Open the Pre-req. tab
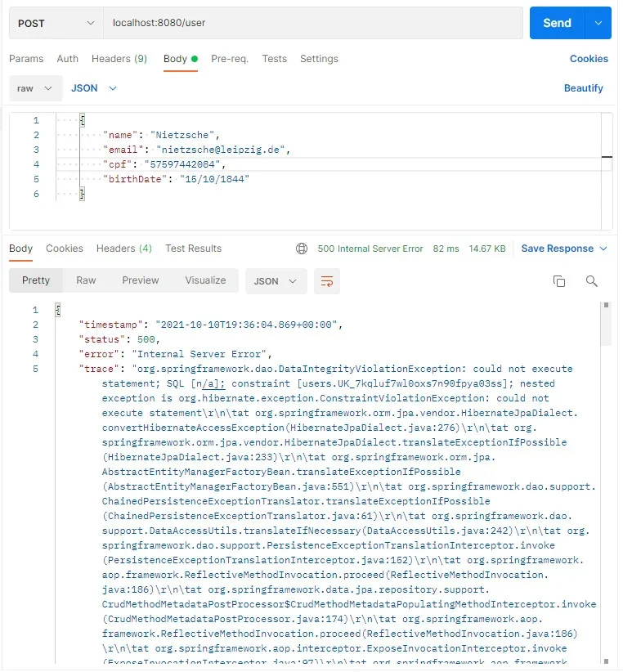Viewport: 623px width, 672px height. 230,59
